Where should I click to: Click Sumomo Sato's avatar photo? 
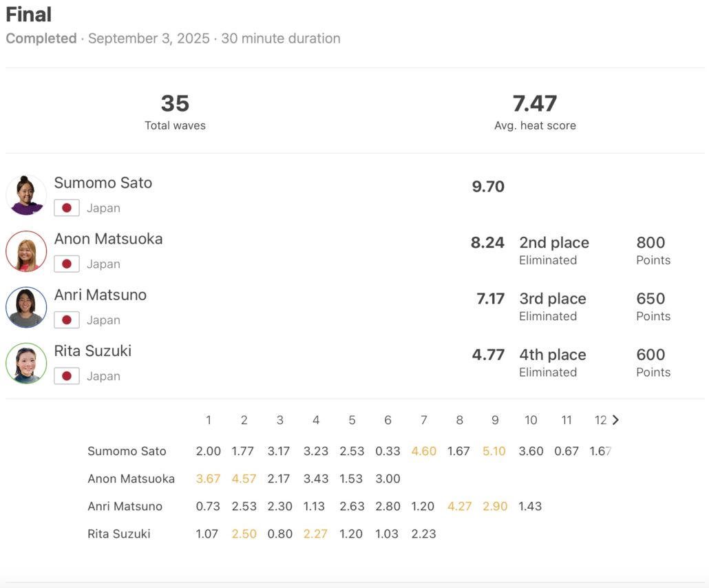pos(26,195)
